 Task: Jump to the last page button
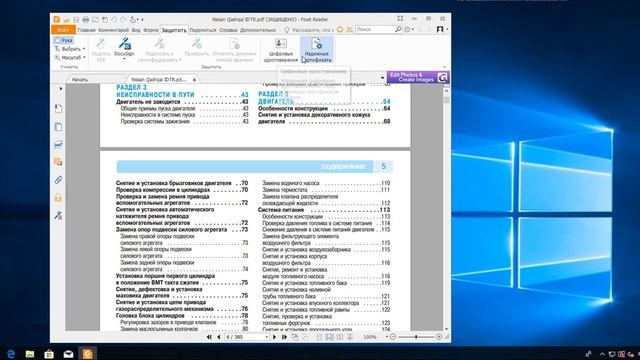click(x=284, y=337)
